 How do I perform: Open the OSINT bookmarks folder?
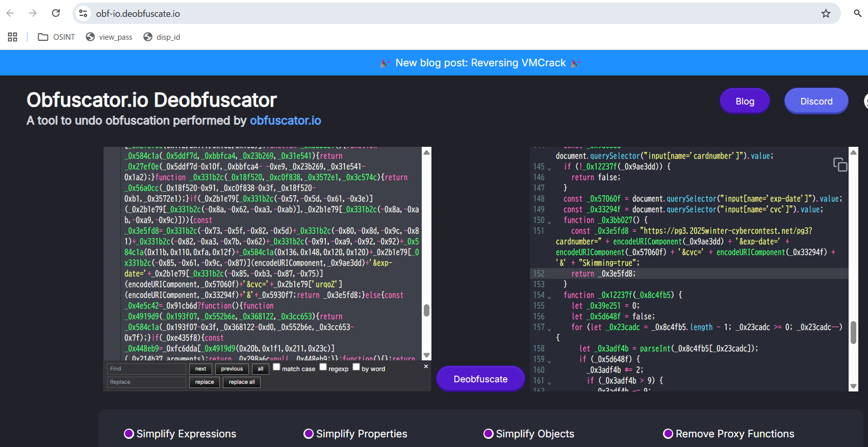(x=57, y=37)
